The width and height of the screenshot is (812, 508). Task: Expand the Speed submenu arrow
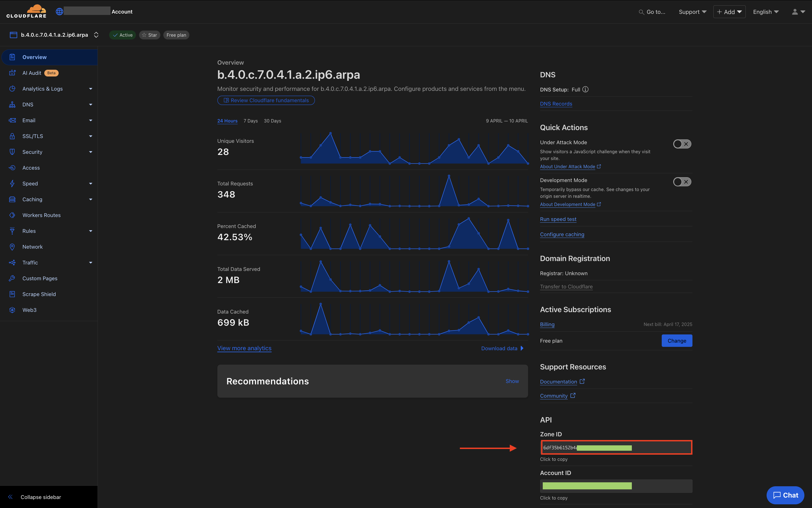(x=91, y=183)
